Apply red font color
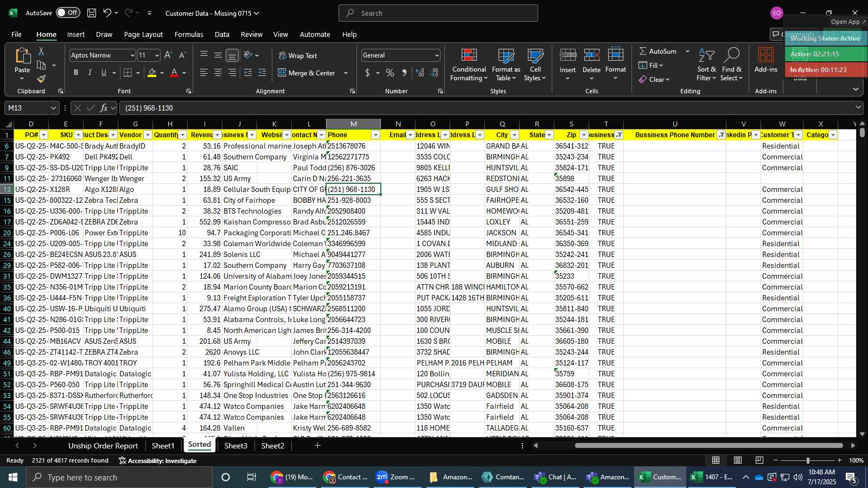This screenshot has height=488, width=868. click(x=174, y=73)
